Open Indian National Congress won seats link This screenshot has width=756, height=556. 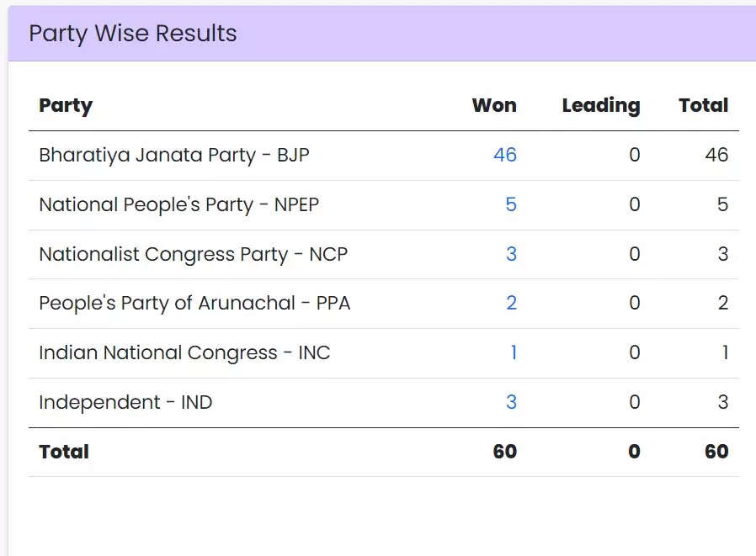pos(513,353)
